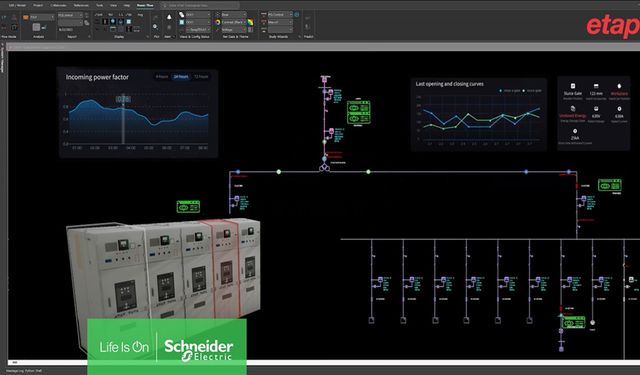Toggle the first legend series in curves chart
The image size is (640, 375).
(509, 91)
